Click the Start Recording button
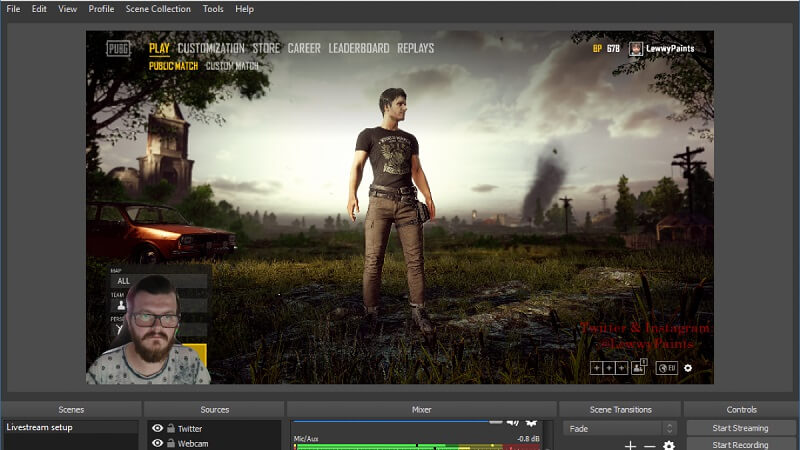This screenshot has height=450, width=800. pyautogui.click(x=740, y=444)
